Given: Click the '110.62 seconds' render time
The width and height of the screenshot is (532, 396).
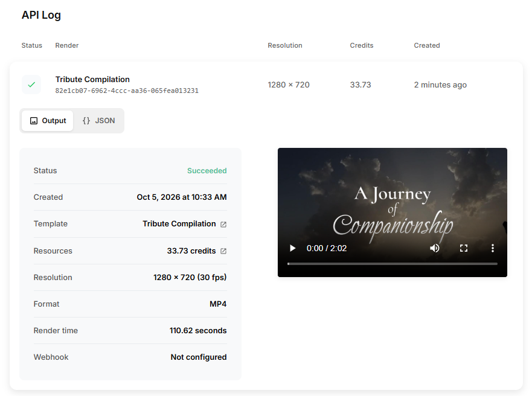Looking at the screenshot, I should pos(198,331).
